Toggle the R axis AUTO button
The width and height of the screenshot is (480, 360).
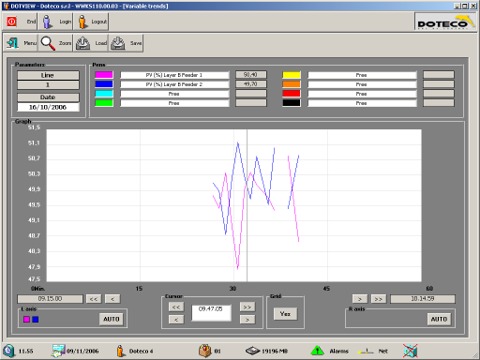[x=439, y=319]
